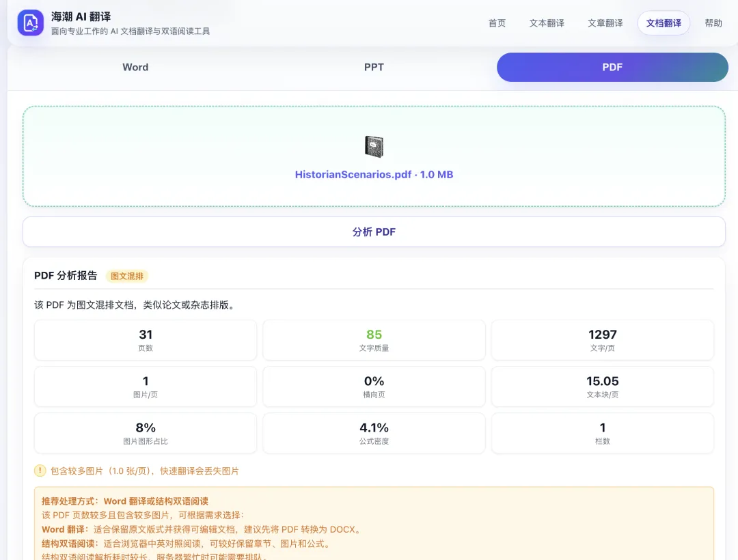Image resolution: width=738 pixels, height=560 pixels.
Task: Click the 4.1% 公式密度 stat card
Action: (374, 433)
